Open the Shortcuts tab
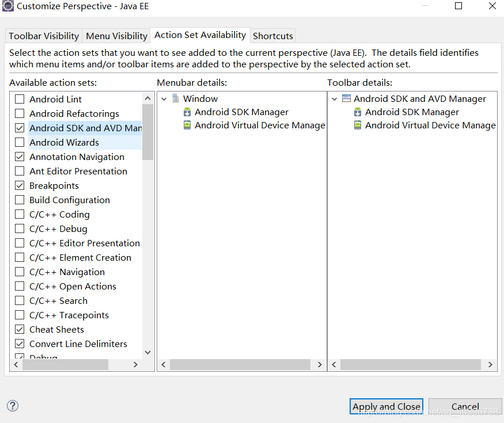Viewport: 504px width, 423px height. tap(273, 36)
